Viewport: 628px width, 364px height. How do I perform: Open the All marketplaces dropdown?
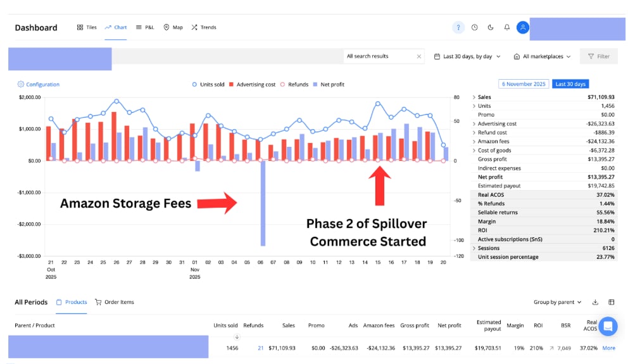point(542,56)
